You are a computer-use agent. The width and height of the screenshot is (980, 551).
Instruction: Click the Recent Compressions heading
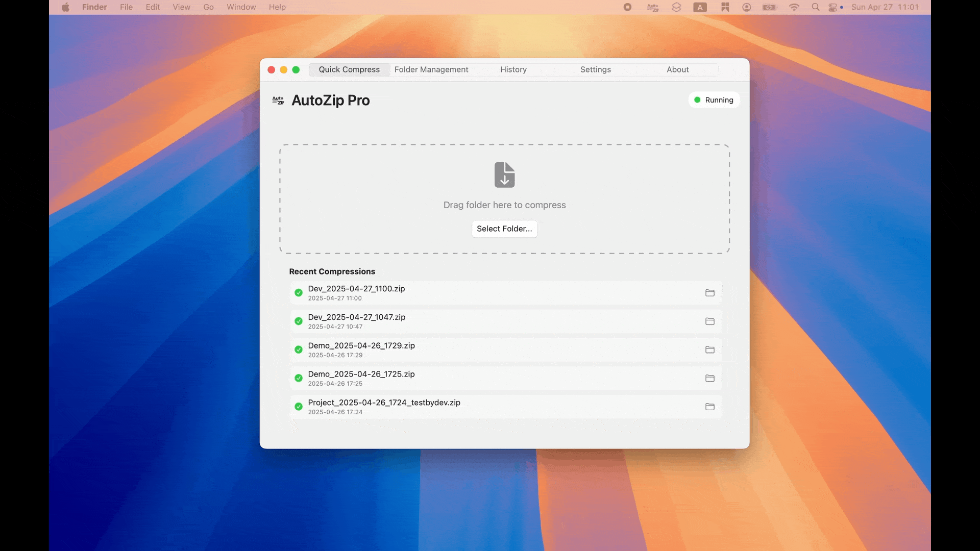332,271
